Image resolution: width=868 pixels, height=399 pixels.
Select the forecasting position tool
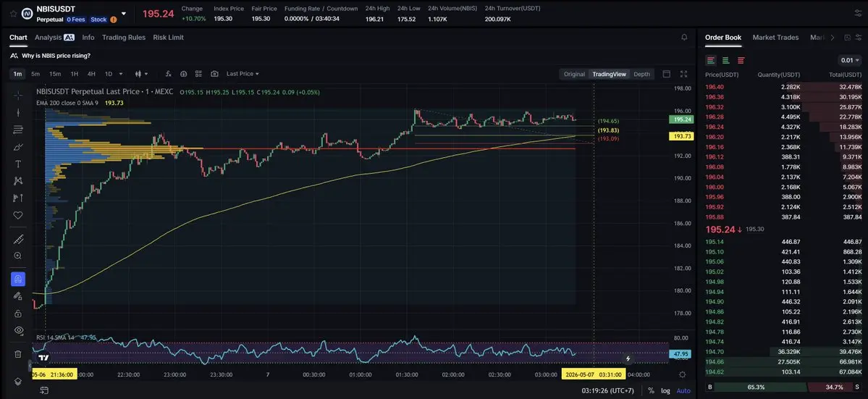(17, 198)
